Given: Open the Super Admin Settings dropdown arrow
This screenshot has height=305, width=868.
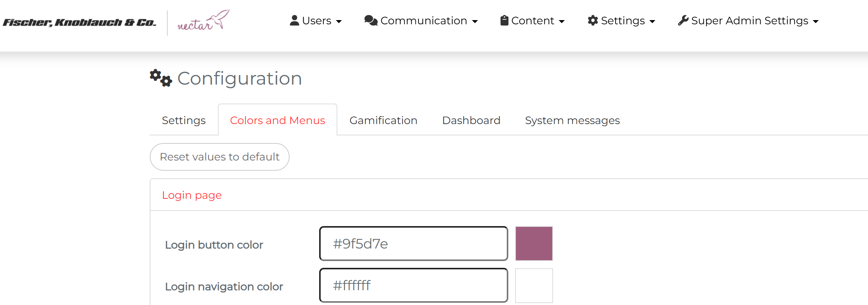Looking at the screenshot, I should [816, 22].
